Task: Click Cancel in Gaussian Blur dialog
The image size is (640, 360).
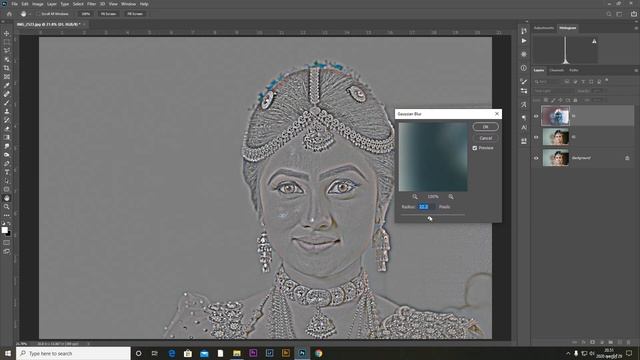Action: (485, 138)
